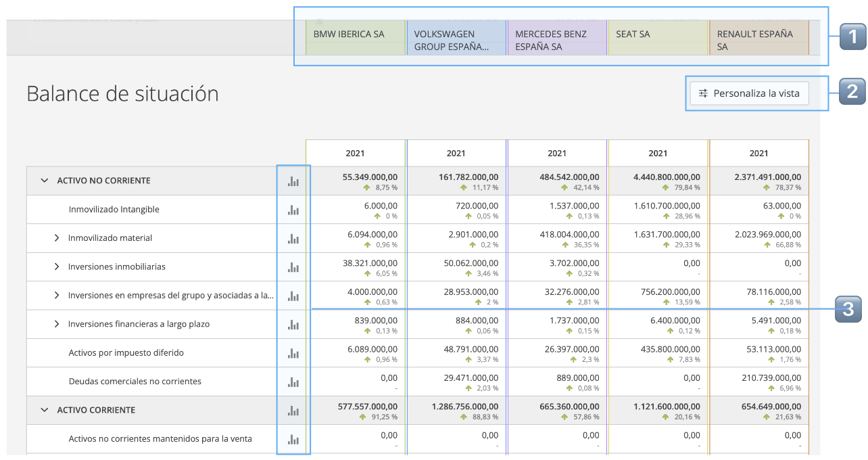Image resolution: width=868 pixels, height=460 pixels.
Task: Click value 78.116.000,00 in Renault column
Action: click(774, 292)
